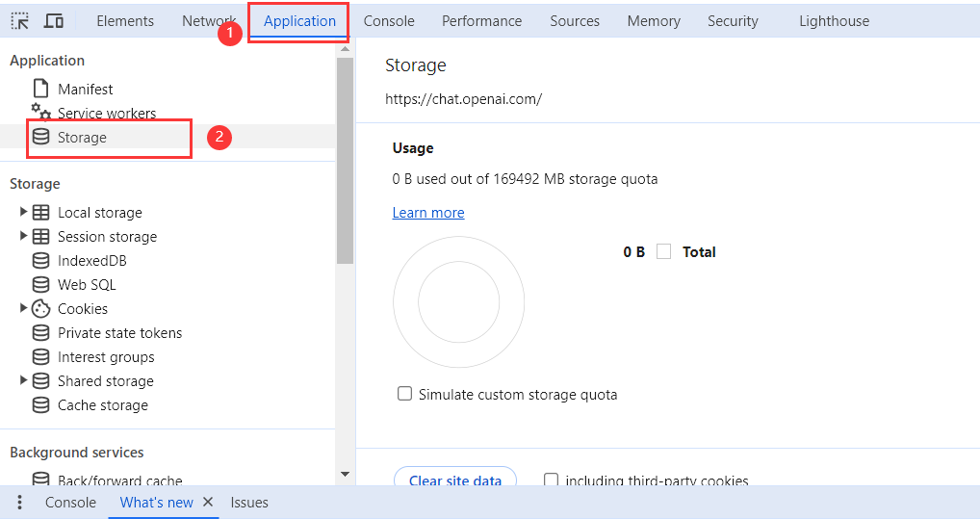Open the drawer three-dot menu icon
The image size is (980, 519).
(19, 503)
